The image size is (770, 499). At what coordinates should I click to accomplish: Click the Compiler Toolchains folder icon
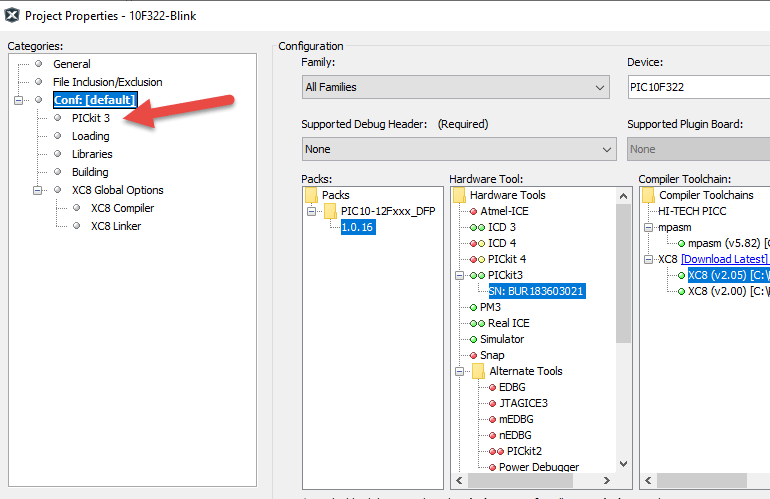click(x=648, y=195)
